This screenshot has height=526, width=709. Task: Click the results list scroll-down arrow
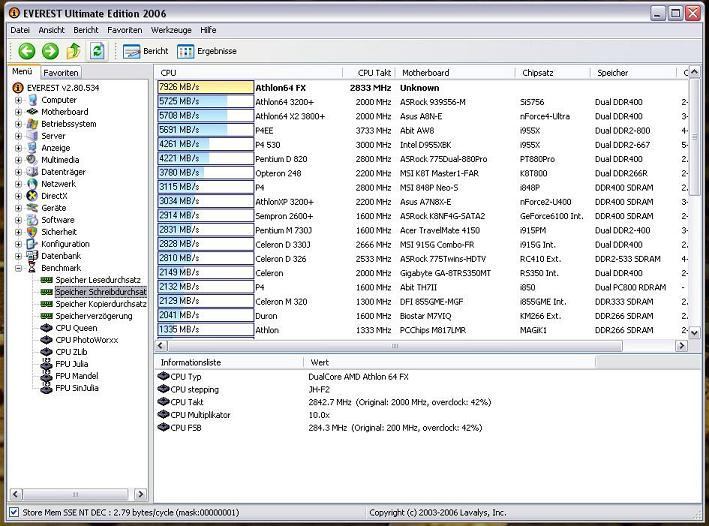click(x=695, y=333)
